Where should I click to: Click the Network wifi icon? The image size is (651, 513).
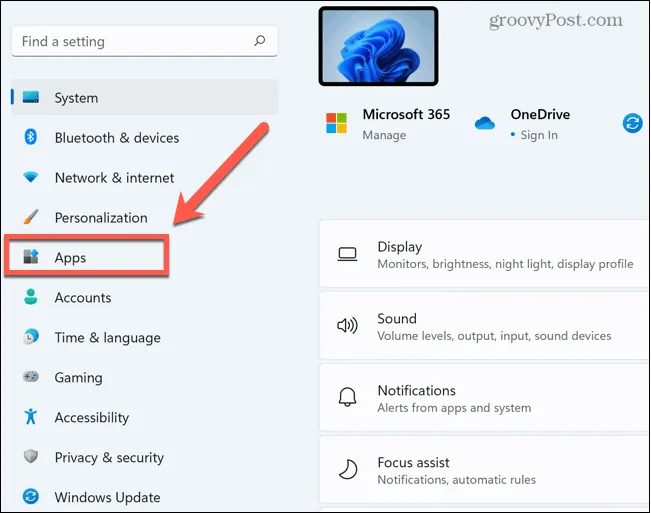31,177
